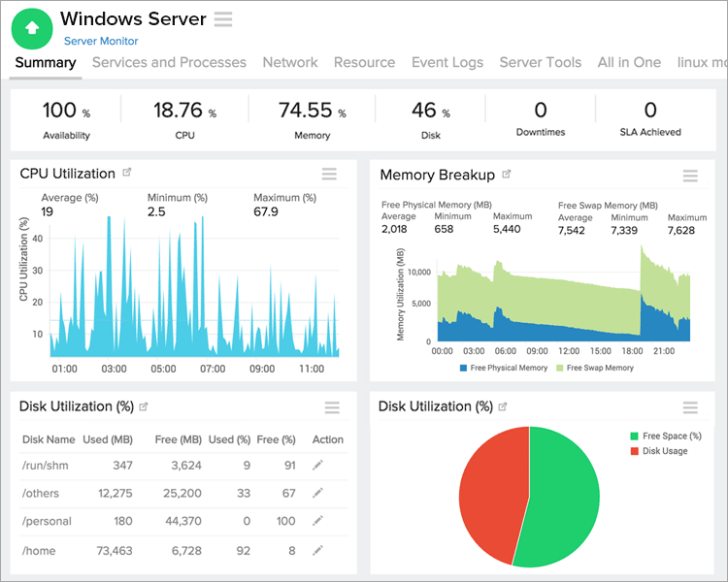Follow the Server Monitor link

click(x=101, y=41)
